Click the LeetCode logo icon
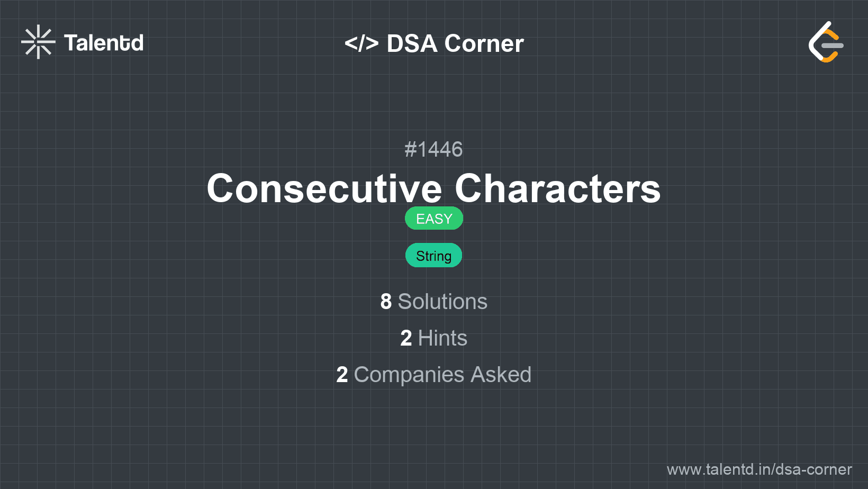This screenshot has height=489, width=868. [x=826, y=42]
